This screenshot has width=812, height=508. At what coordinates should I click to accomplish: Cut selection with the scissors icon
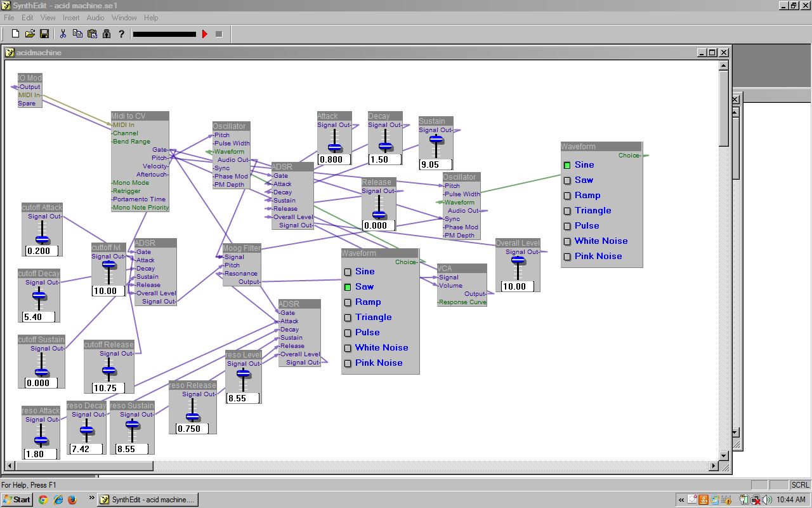pos(63,34)
